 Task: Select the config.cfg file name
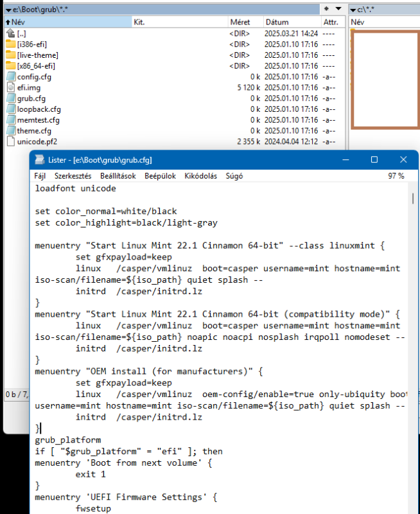34,77
